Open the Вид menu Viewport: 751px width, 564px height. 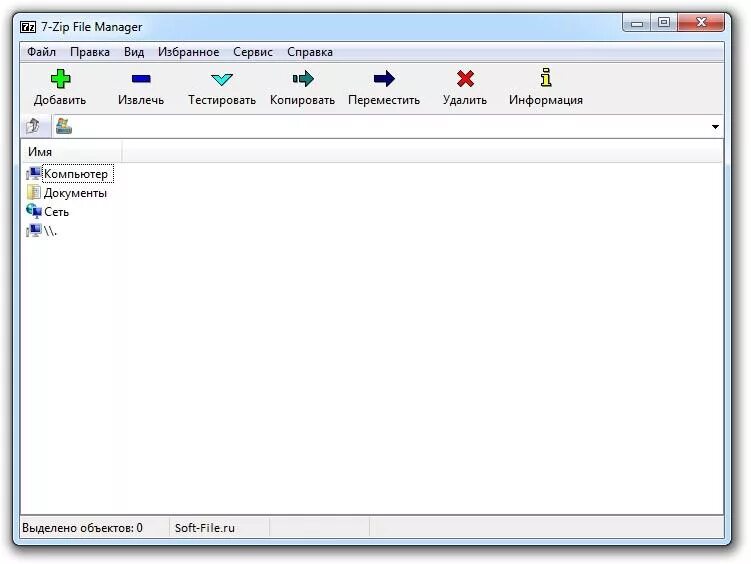tap(134, 52)
